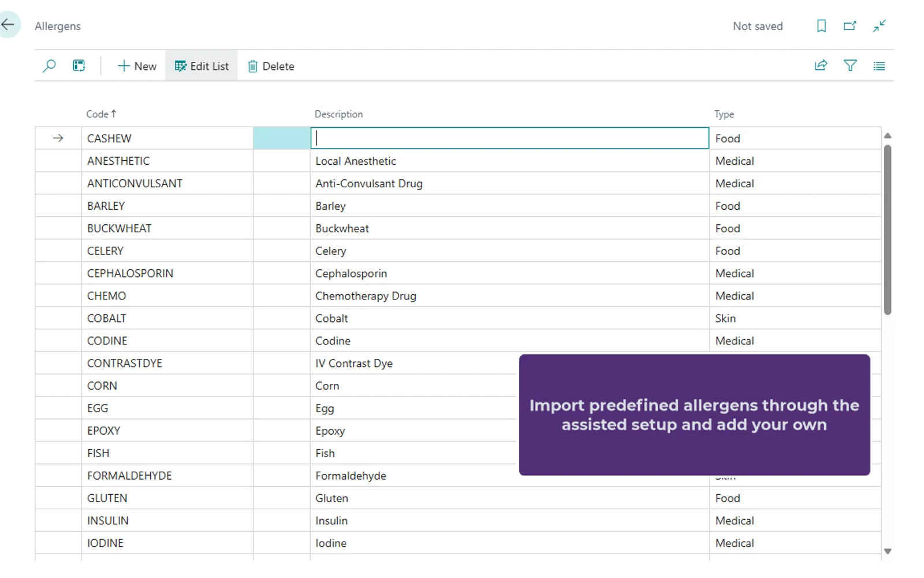Click the FORMALDEHYDE code cell
Image resolution: width=924 pixels, height=578 pixels.
click(167, 476)
